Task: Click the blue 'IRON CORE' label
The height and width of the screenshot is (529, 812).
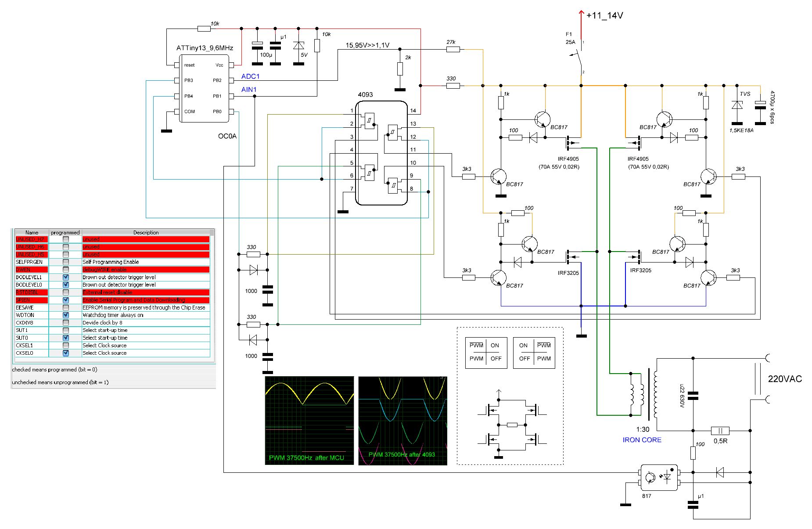Action: pyautogui.click(x=642, y=440)
